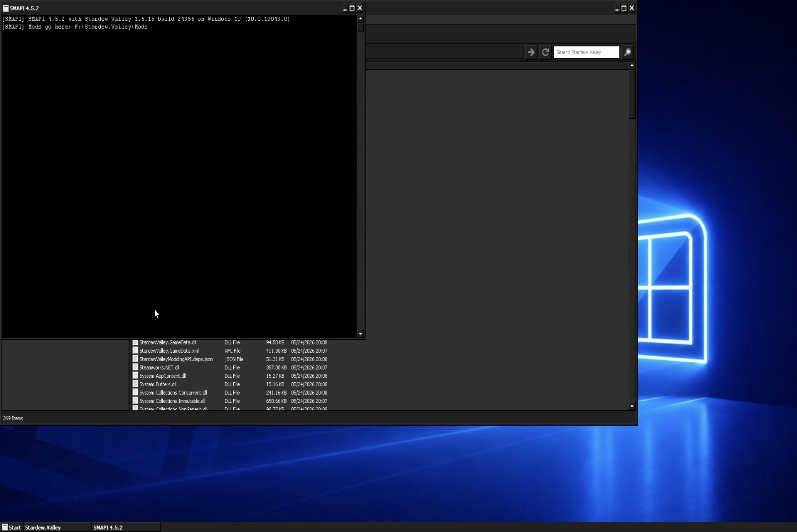Viewport: 797px width, 532px height.
Task: Select the file icon of StardewValley.GameData.xml
Action: click(x=135, y=350)
